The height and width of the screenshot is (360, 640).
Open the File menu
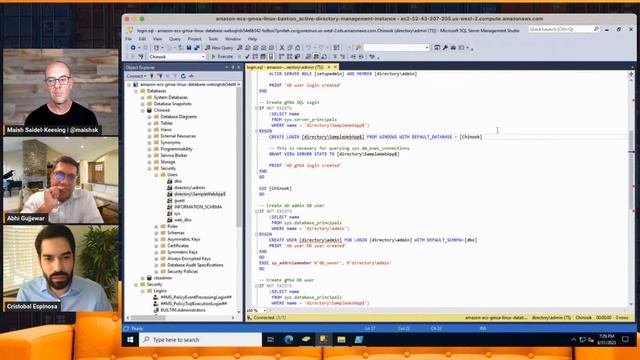129,39
